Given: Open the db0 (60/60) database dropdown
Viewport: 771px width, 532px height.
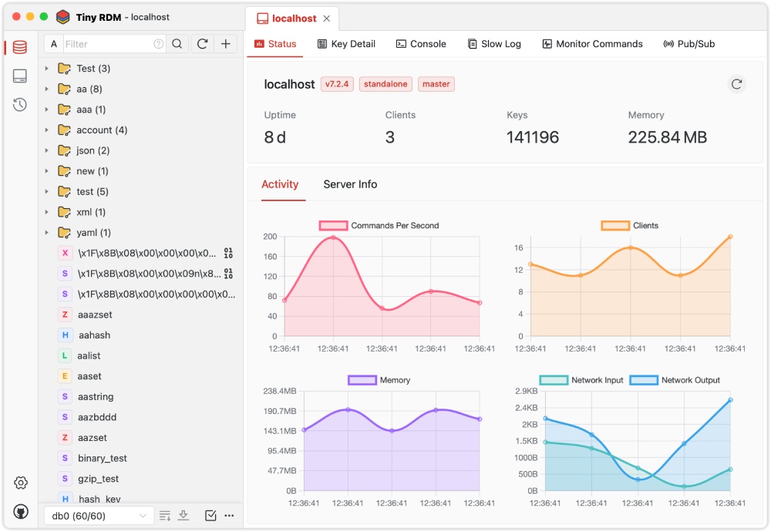Looking at the screenshot, I should [x=99, y=515].
